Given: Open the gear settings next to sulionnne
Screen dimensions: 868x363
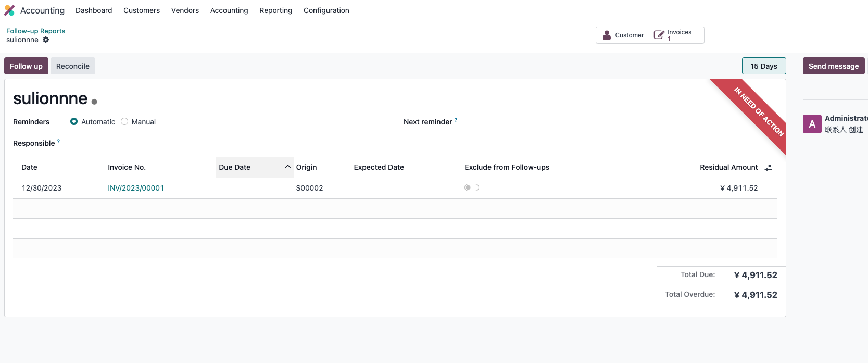Looking at the screenshot, I should click(46, 40).
